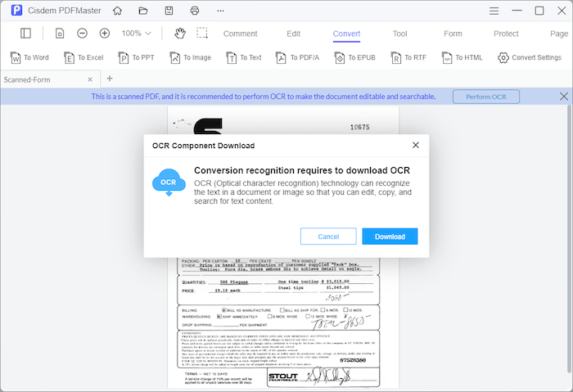573x392 pixels.
Task: Choose the To Word conversion option
Action: click(29, 58)
